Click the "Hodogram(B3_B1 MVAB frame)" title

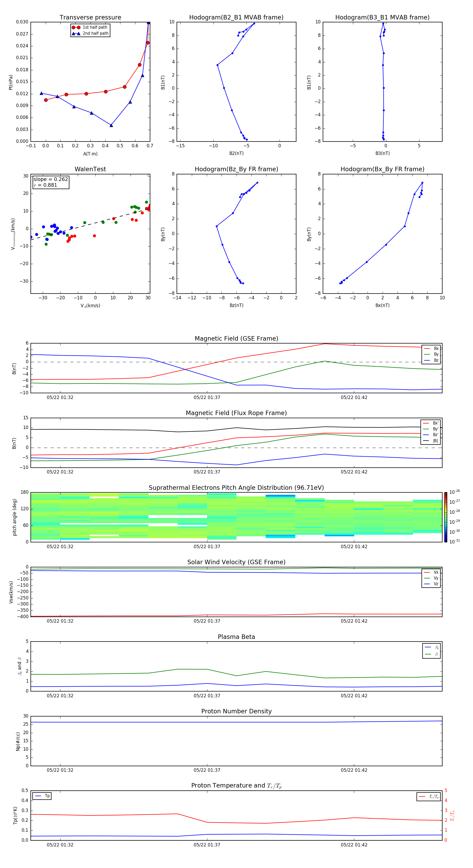[x=382, y=18]
